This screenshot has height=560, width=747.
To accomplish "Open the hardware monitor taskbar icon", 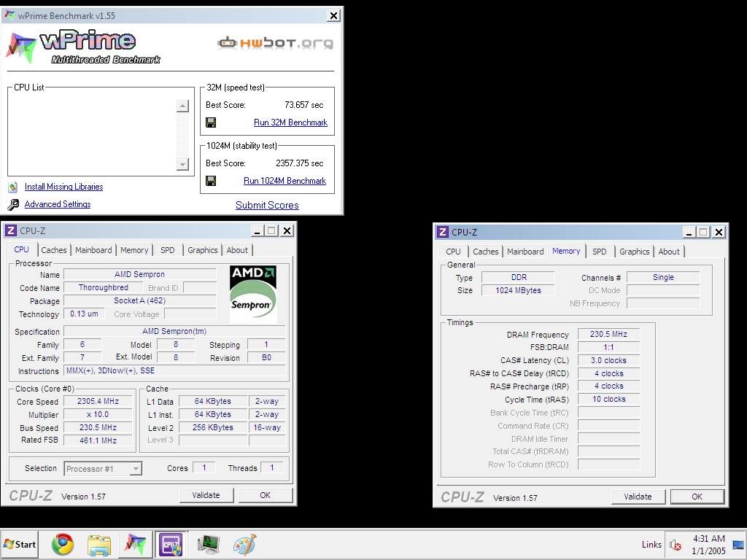I will pos(208,545).
